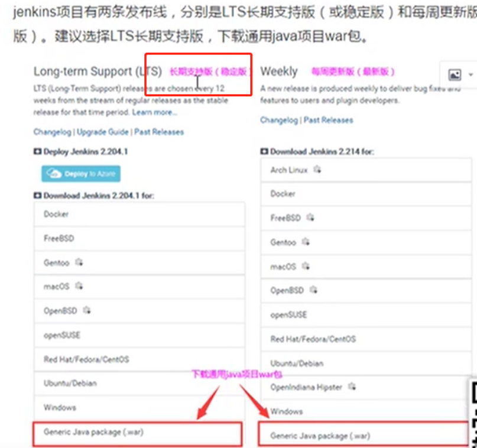Click package icon beside Weekly FreeBSD
The width and height of the screenshot is (477, 448).
pyautogui.click(x=310, y=217)
